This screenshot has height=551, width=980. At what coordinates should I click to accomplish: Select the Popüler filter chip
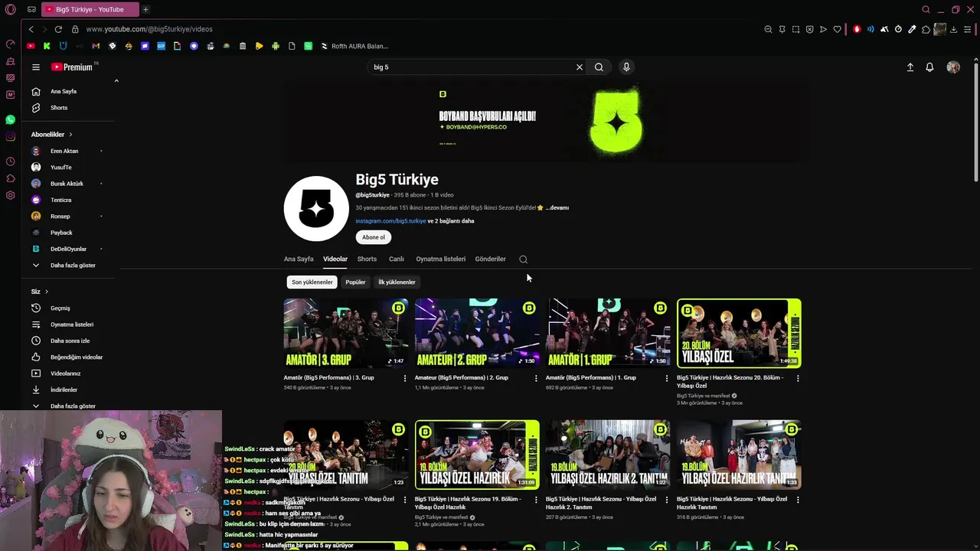[355, 282]
